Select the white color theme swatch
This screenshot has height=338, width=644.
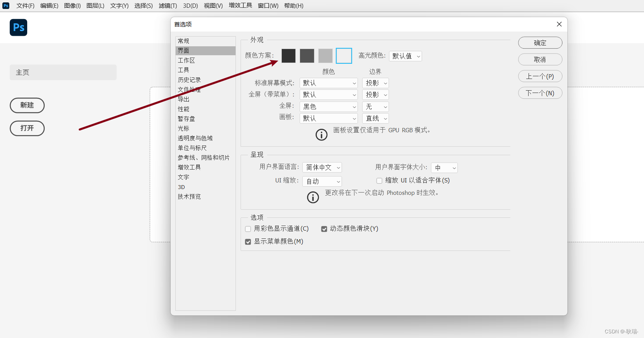[x=344, y=56]
